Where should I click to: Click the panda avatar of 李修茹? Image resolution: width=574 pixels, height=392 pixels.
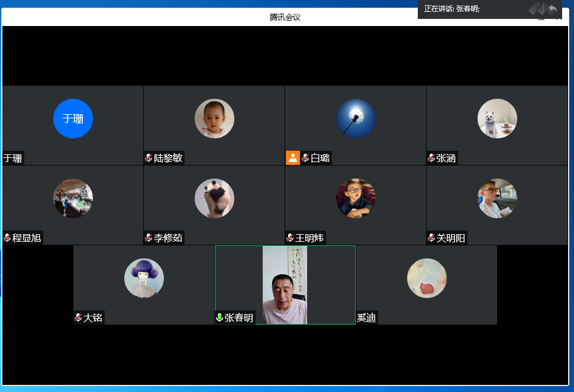pos(214,198)
